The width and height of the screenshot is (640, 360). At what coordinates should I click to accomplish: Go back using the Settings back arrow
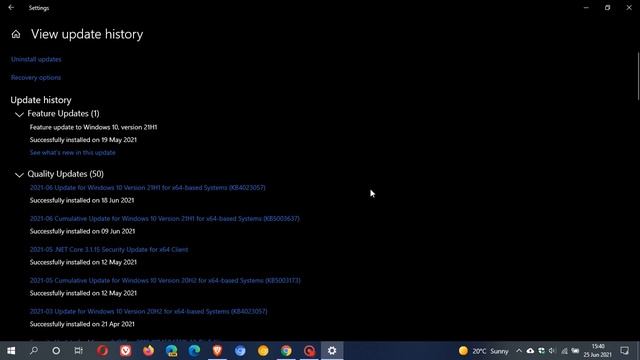[11, 7]
